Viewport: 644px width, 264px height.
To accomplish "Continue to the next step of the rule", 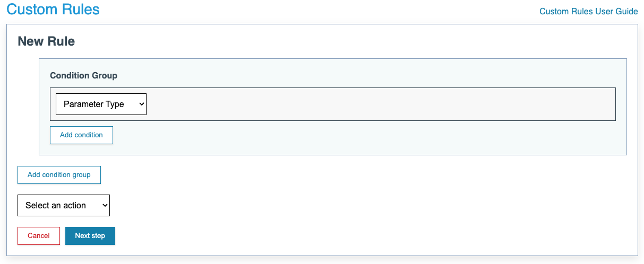I will point(90,236).
